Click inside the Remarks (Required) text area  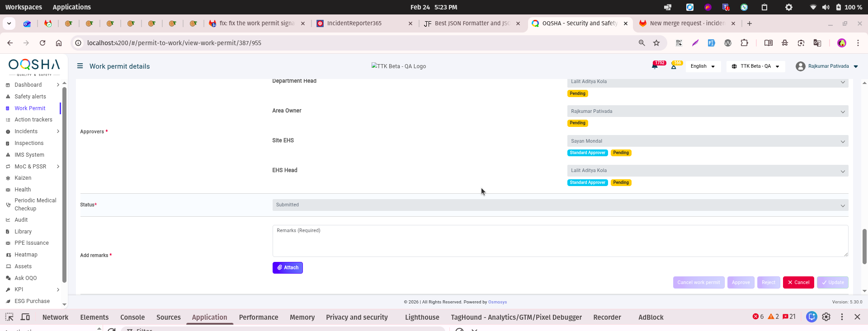click(x=560, y=241)
